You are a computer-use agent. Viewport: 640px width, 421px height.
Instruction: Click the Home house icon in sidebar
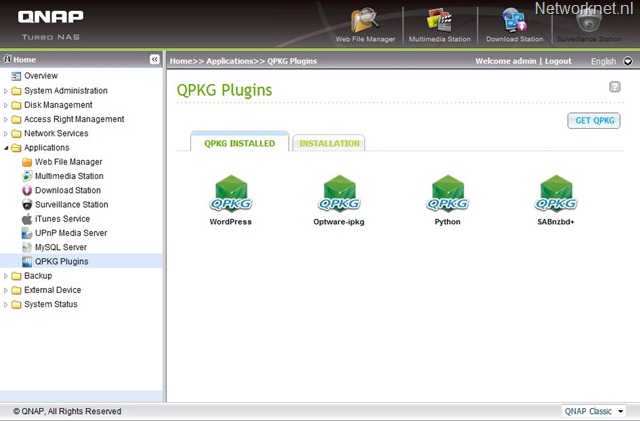tap(7, 59)
